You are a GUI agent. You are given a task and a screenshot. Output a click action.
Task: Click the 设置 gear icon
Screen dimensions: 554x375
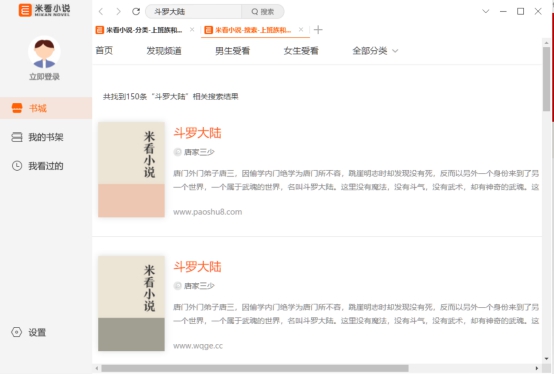coord(17,332)
